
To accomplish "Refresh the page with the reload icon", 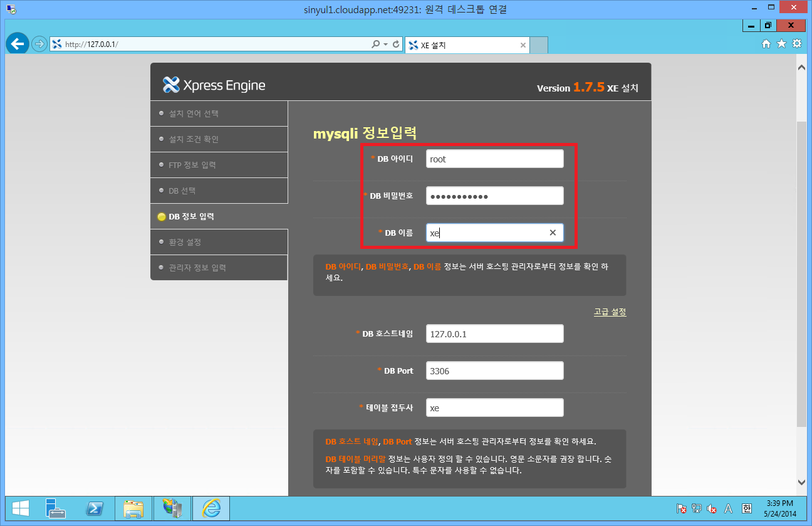I will [396, 44].
